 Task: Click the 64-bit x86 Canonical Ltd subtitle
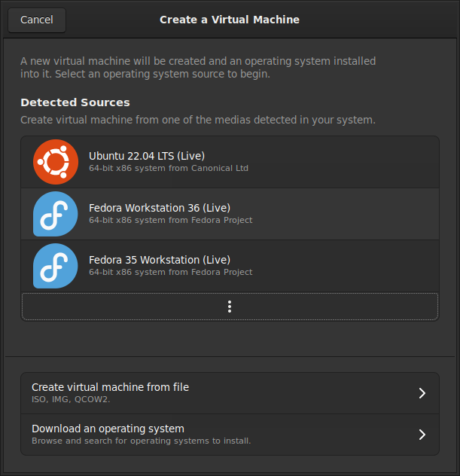[169, 168]
